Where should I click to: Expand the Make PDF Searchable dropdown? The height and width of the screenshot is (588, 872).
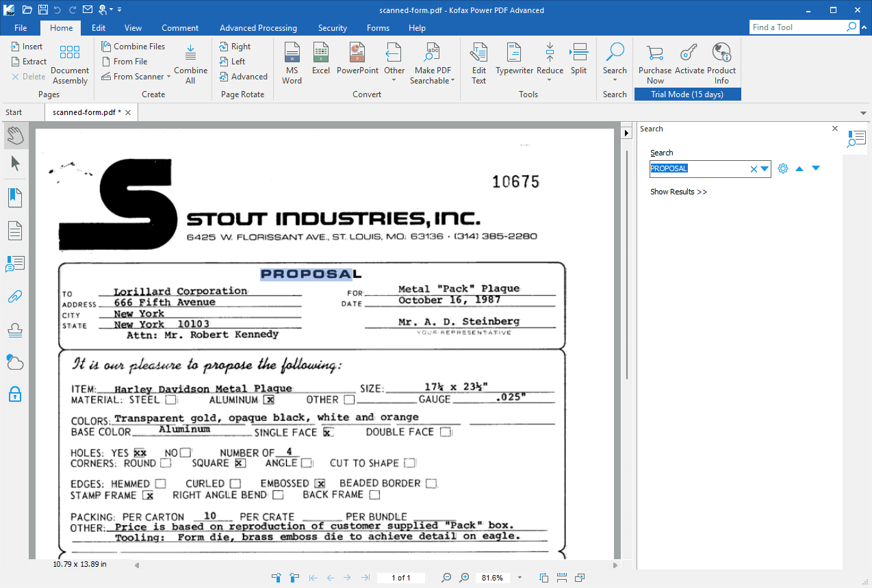tap(453, 81)
